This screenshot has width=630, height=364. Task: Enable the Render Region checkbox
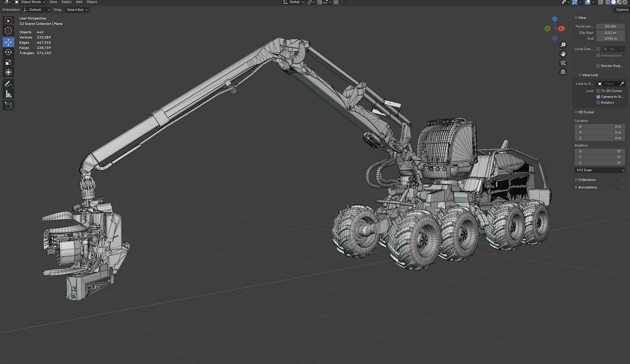[x=598, y=66]
